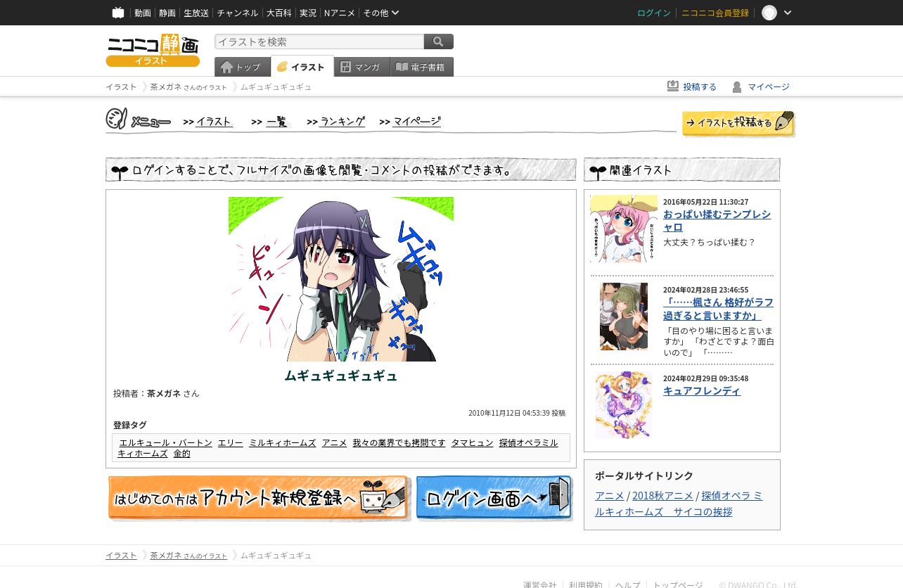Screen dimensions: 903x588
Task: Click the 金的 tag
Action: coord(182,453)
